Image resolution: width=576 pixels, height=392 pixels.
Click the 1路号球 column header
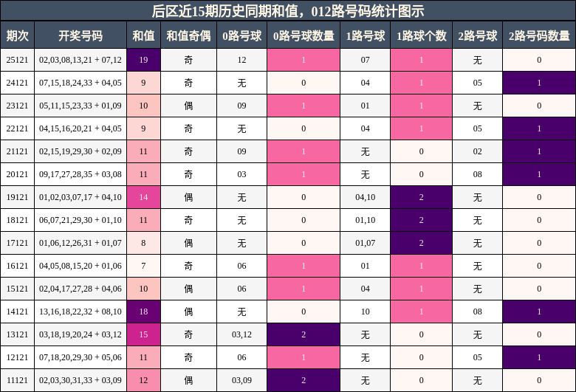tap(365, 35)
